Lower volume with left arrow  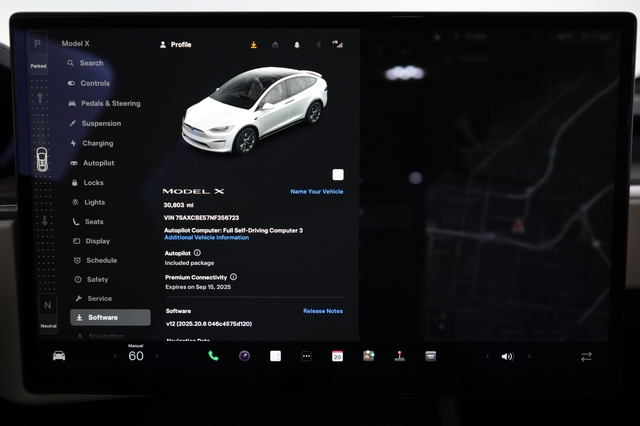[x=488, y=357]
